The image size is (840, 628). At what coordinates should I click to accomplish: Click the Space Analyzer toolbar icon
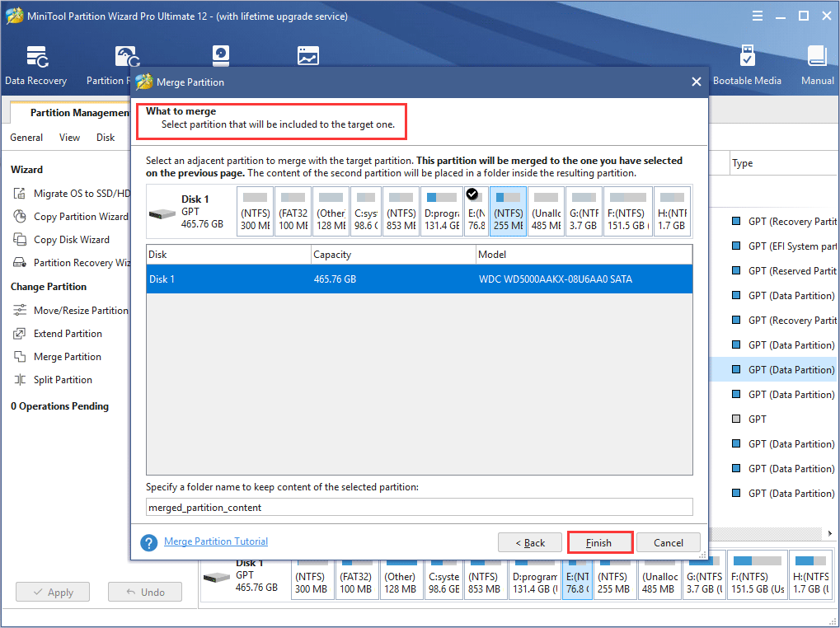[x=308, y=56]
